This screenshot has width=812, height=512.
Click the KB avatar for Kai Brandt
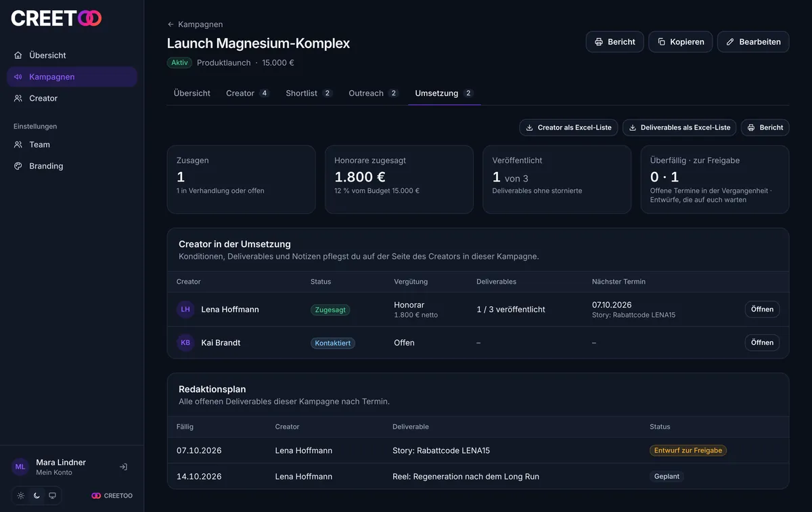(185, 343)
